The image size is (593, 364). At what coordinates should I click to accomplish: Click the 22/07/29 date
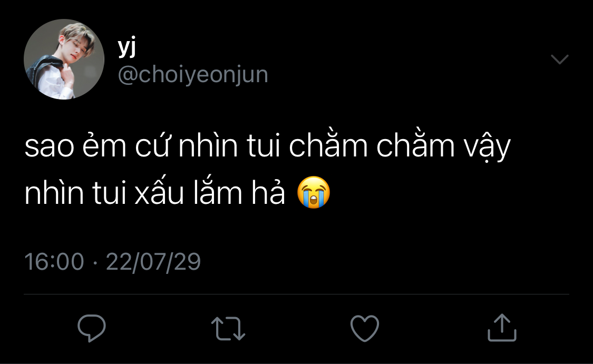click(x=153, y=262)
